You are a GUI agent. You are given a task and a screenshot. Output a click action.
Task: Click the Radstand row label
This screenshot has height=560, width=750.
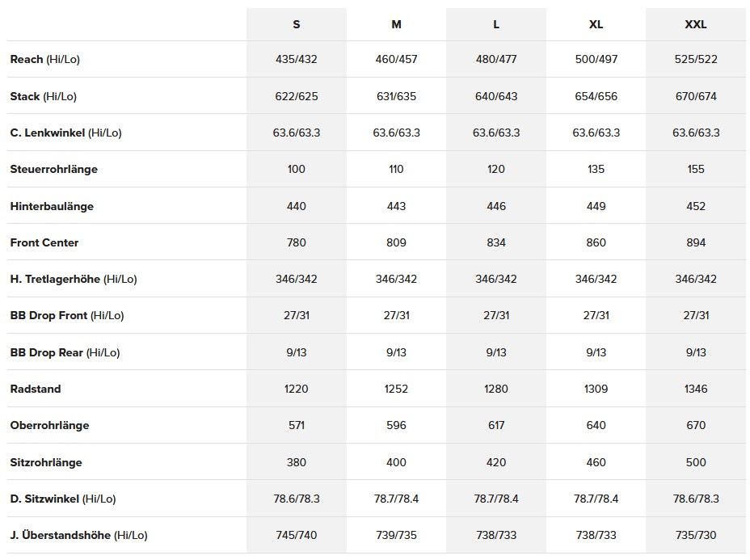point(36,389)
